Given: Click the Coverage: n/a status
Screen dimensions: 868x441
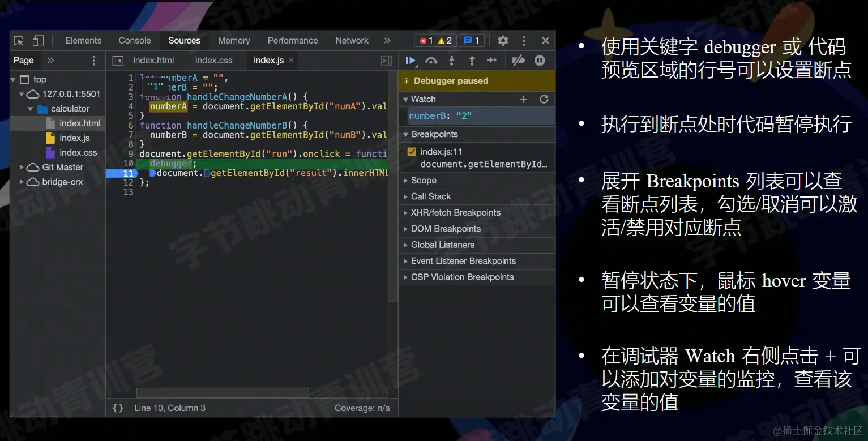Looking at the screenshot, I should (x=362, y=408).
